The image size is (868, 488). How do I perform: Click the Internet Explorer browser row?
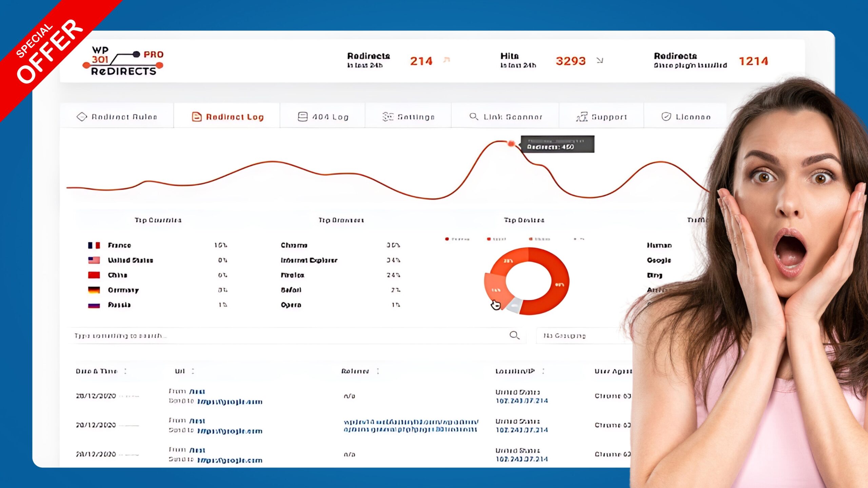[x=340, y=260]
